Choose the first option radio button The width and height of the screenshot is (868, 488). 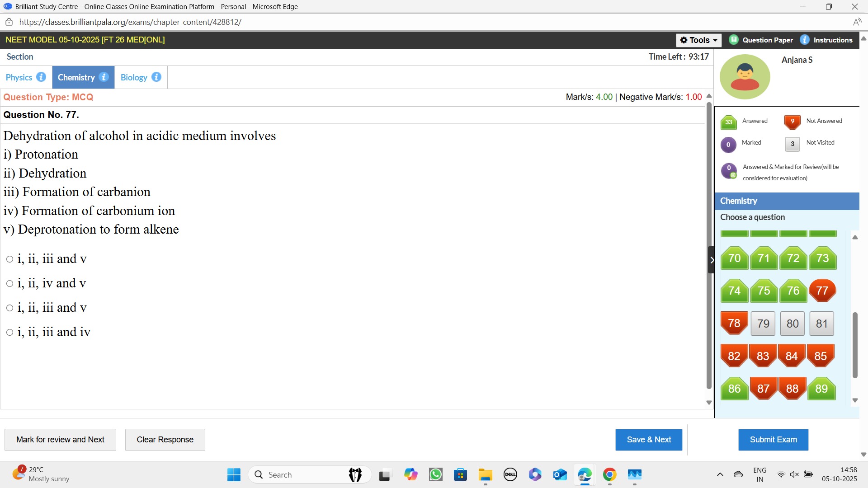(x=9, y=259)
